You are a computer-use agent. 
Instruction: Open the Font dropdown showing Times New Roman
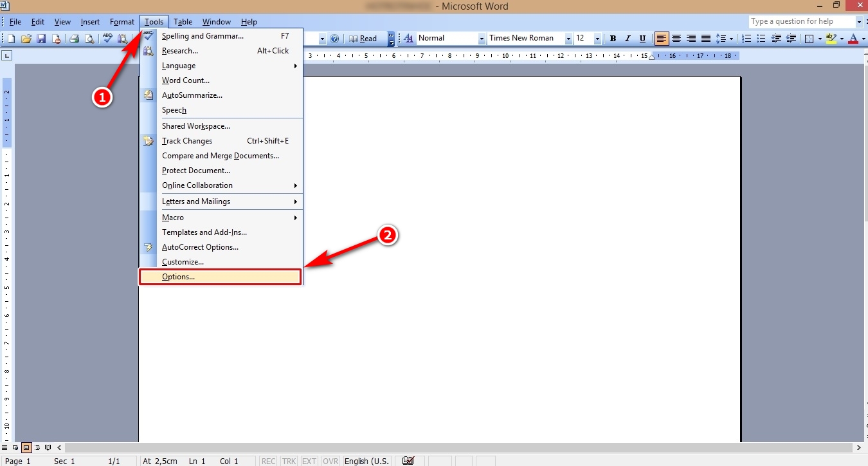[568, 39]
